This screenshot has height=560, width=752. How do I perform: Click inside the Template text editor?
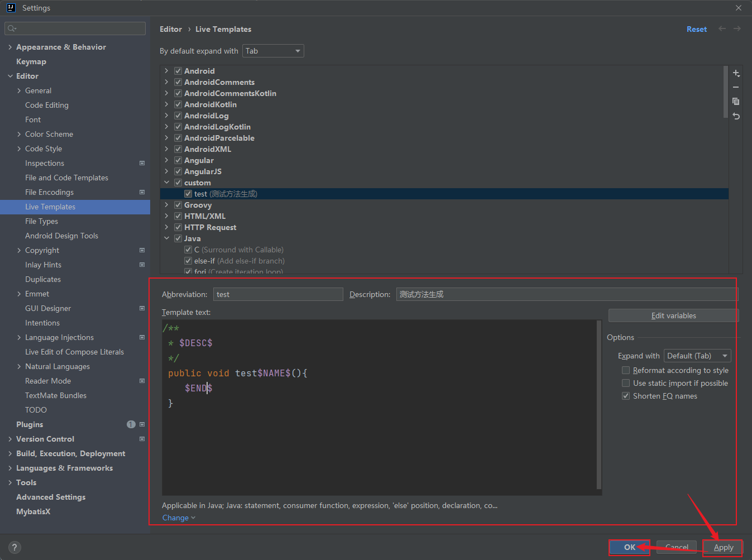(380, 408)
